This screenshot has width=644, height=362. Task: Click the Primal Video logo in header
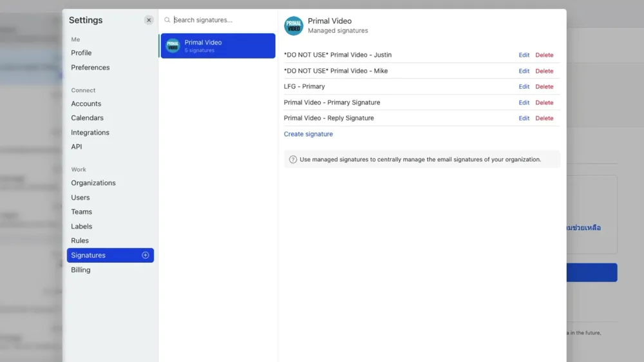[x=294, y=26]
